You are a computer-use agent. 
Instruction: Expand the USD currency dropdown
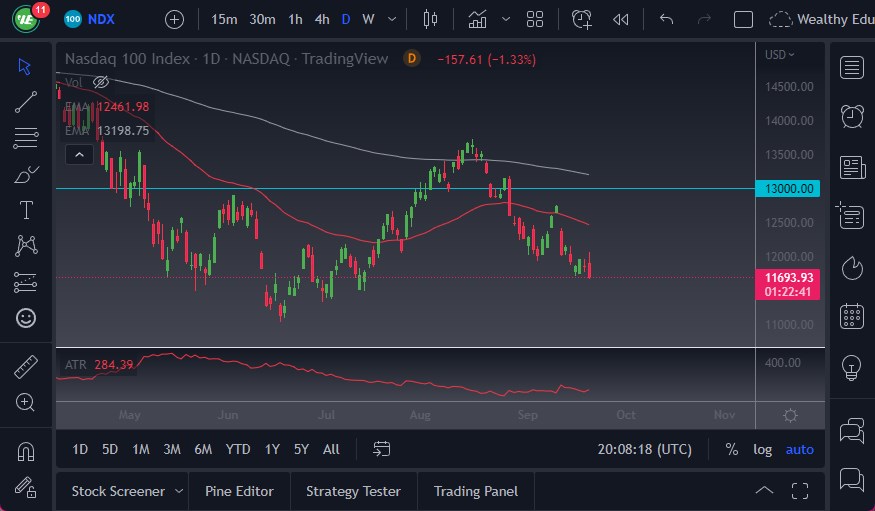779,55
